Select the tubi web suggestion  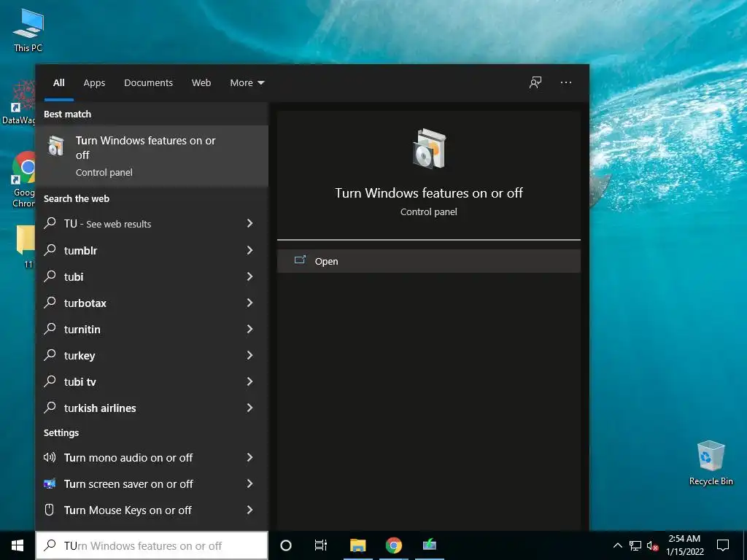[152, 276]
